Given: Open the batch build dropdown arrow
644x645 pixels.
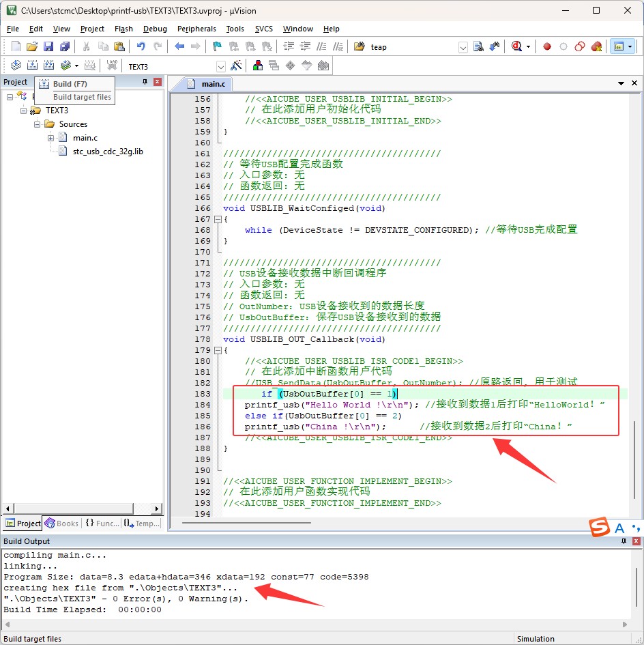Looking at the screenshot, I should click(76, 66).
